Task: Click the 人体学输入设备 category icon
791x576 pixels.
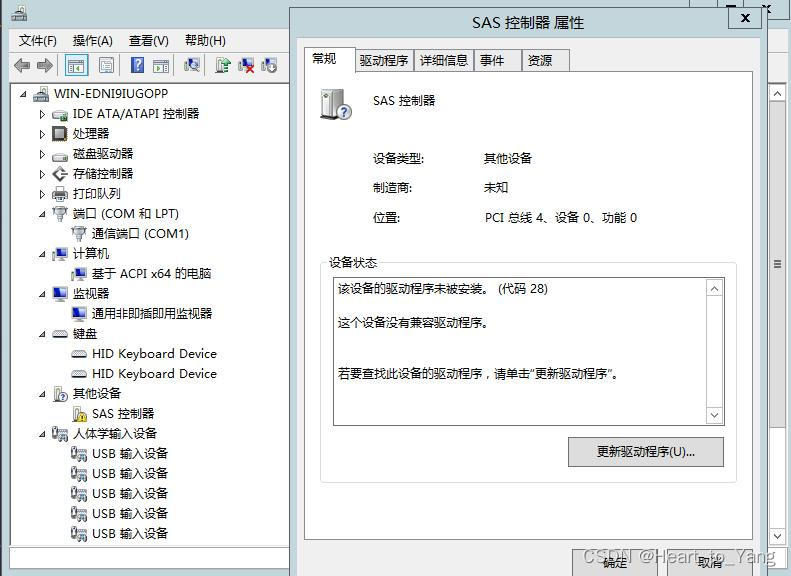Action: click(x=60, y=434)
